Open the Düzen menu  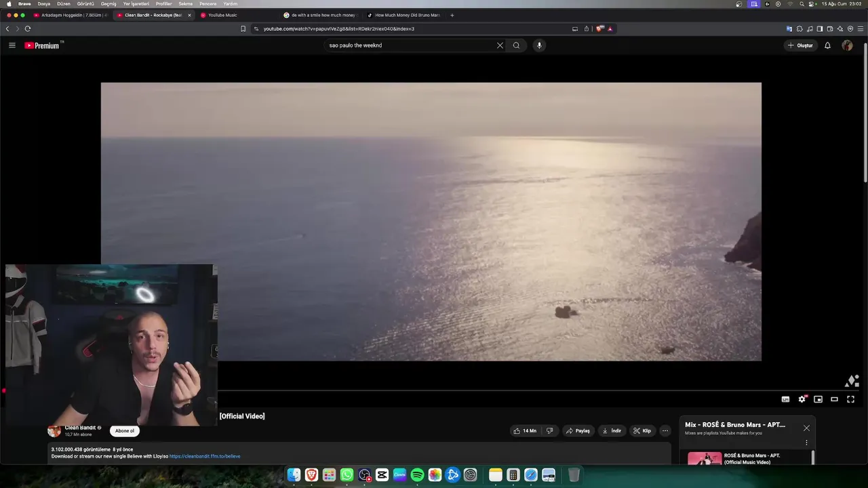point(64,3)
